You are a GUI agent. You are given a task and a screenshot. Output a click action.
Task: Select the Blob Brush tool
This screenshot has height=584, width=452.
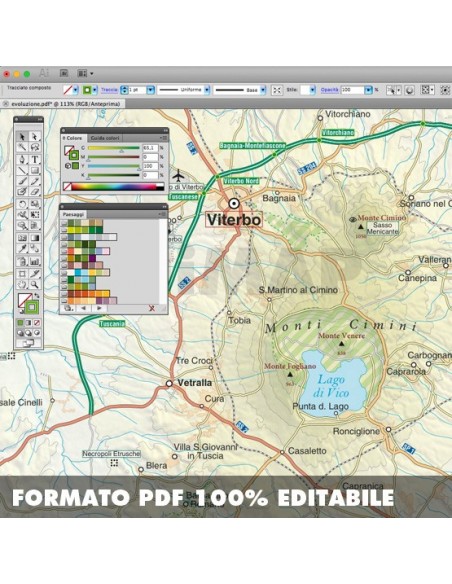[x=22, y=192]
